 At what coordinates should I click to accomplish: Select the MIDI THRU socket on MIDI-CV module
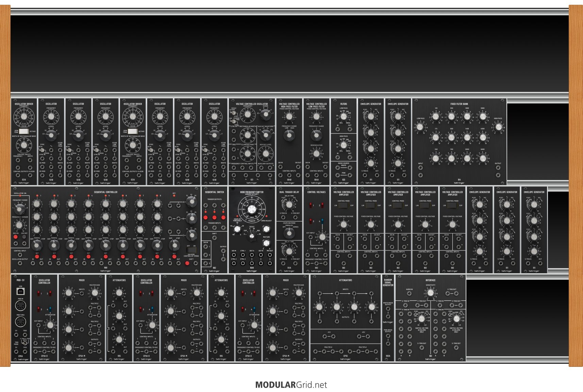pos(20,322)
